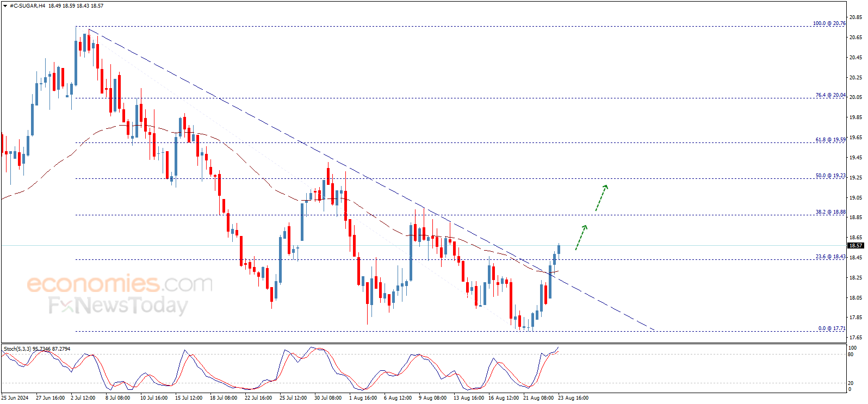This screenshot has height=404, width=868.
Task: Click the small triangle before #C-SUGAR title
Action: pyautogui.click(x=5, y=6)
